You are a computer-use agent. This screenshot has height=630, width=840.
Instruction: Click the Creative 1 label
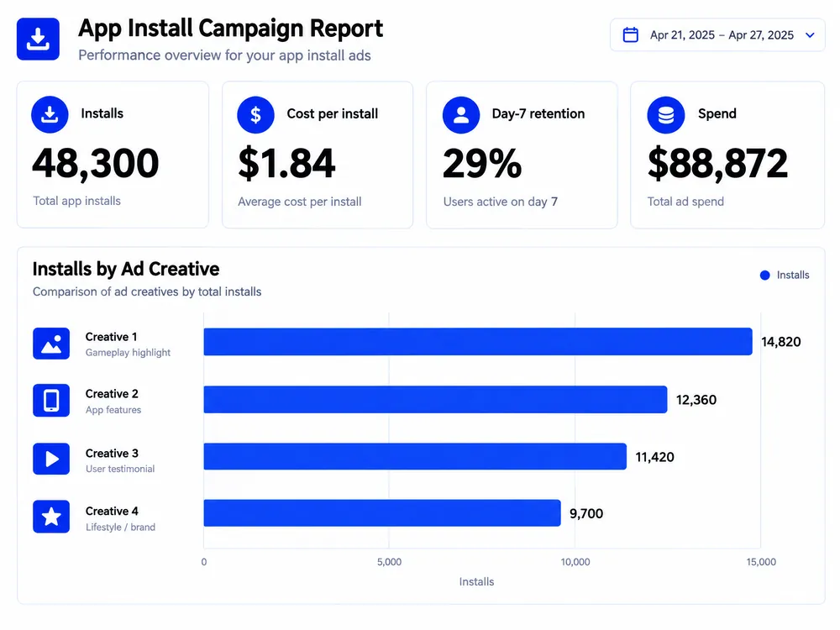(x=112, y=337)
